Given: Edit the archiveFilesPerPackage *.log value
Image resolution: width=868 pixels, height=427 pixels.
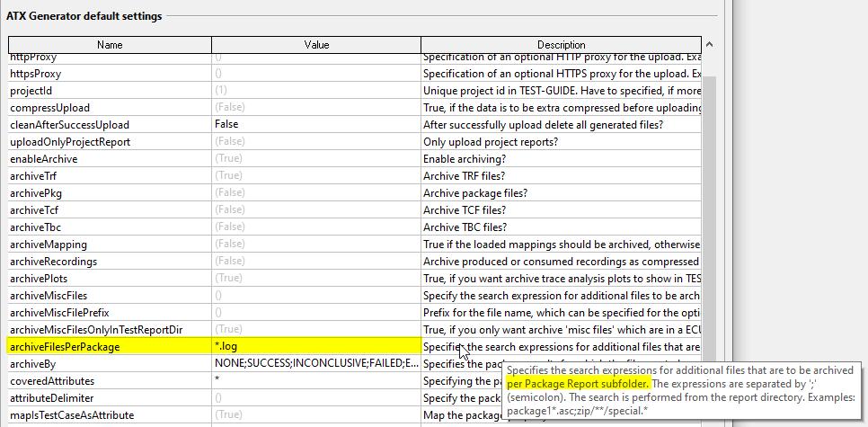Looking at the screenshot, I should pos(316,347).
